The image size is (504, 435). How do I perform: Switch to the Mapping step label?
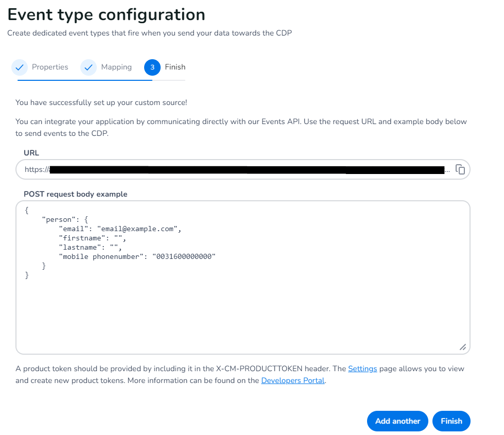click(116, 67)
